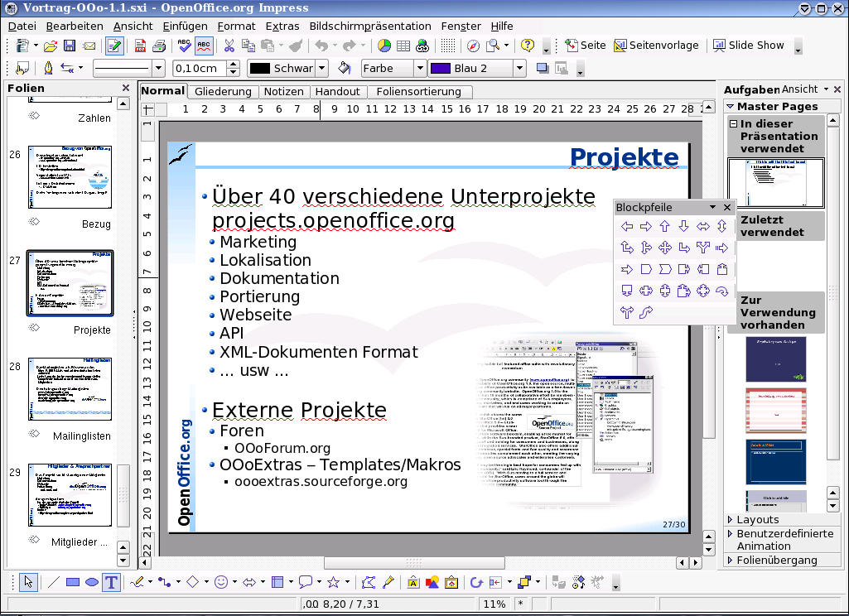
Task: Click the Slide Show button
Action: [748, 46]
